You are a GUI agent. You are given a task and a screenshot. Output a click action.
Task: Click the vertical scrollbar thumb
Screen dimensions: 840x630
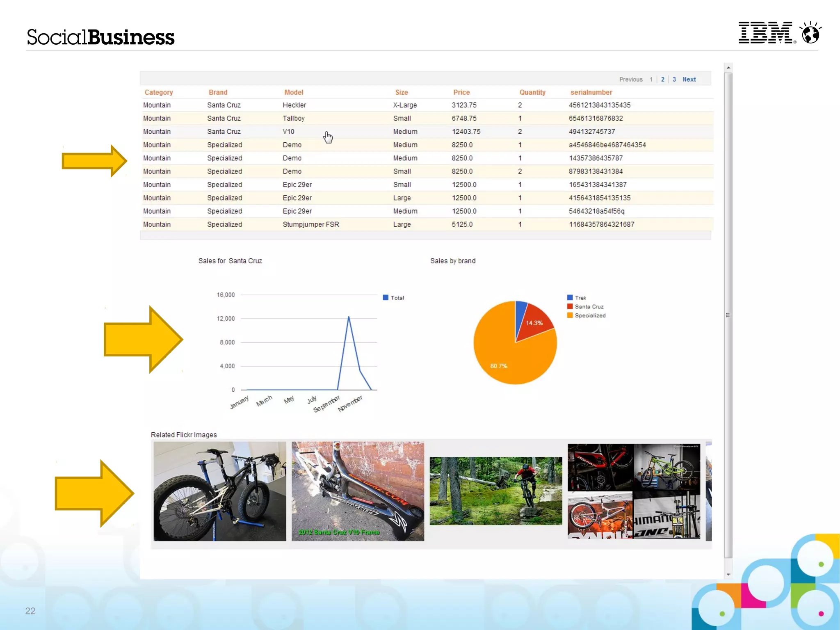coord(728,315)
